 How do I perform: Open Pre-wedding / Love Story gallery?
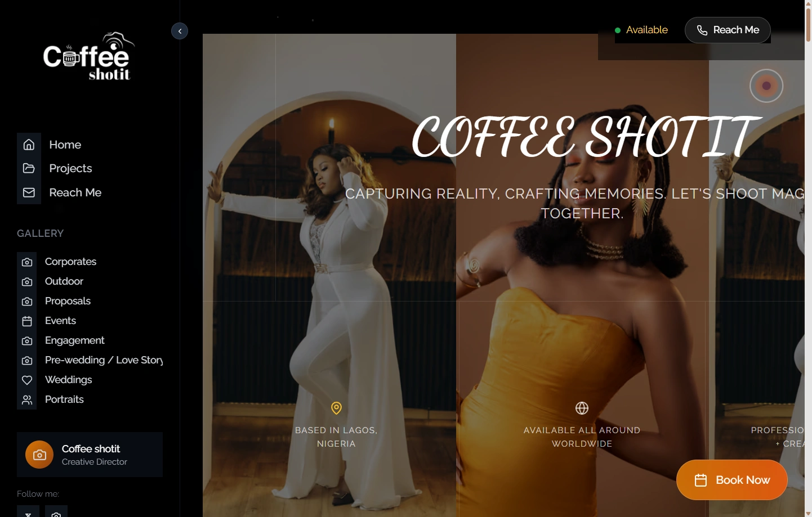pos(104,360)
